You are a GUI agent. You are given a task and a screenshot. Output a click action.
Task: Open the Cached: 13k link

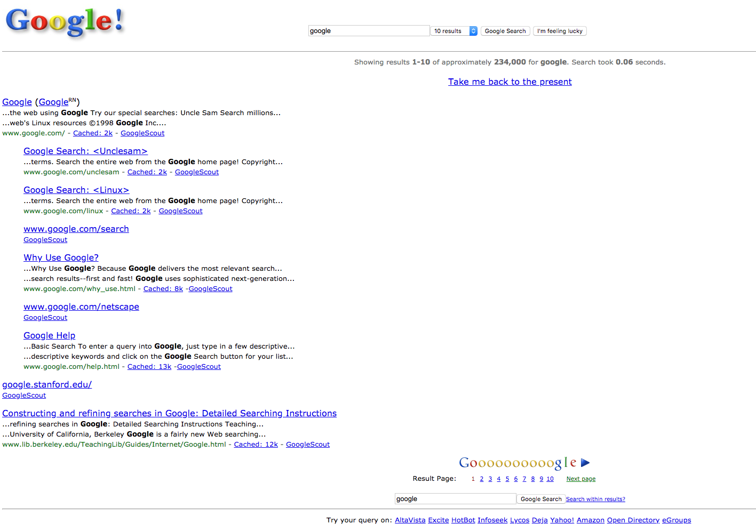(149, 367)
